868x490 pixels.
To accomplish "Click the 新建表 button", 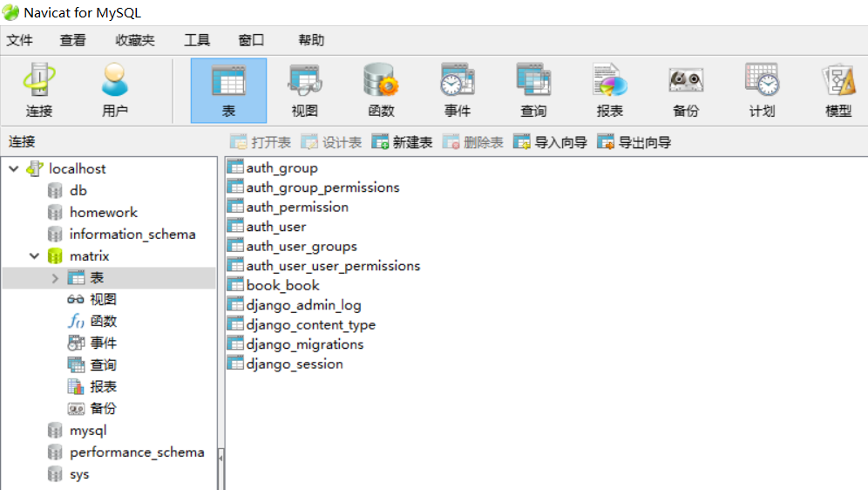I will (x=402, y=142).
